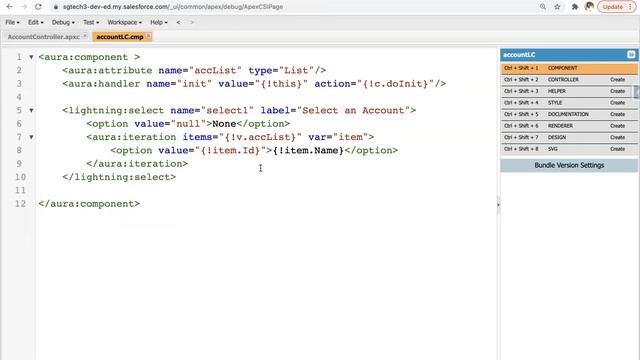640x360 pixels.
Task: Collapse code fold at line 1
Action: [x=31, y=57]
